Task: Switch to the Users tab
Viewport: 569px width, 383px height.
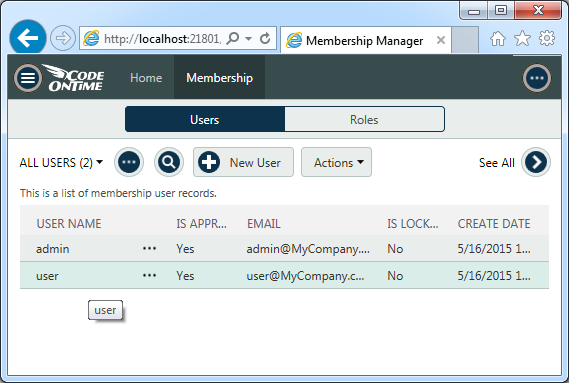Action: pos(205,119)
